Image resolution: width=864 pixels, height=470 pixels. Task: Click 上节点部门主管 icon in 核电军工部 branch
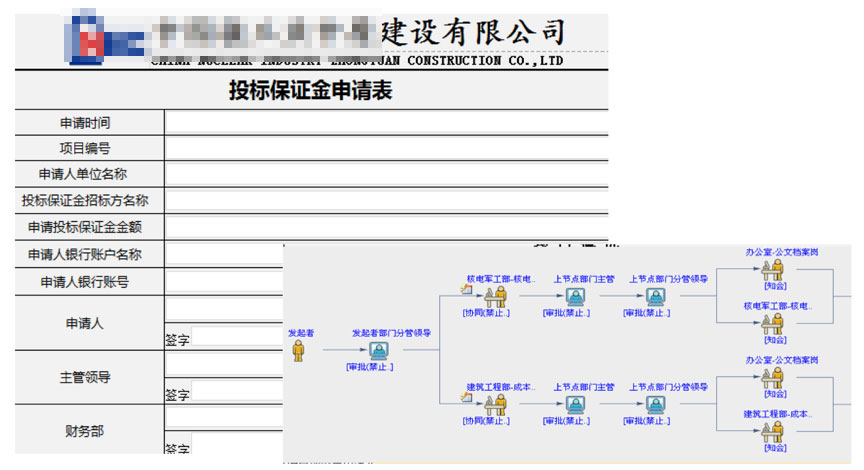575,297
